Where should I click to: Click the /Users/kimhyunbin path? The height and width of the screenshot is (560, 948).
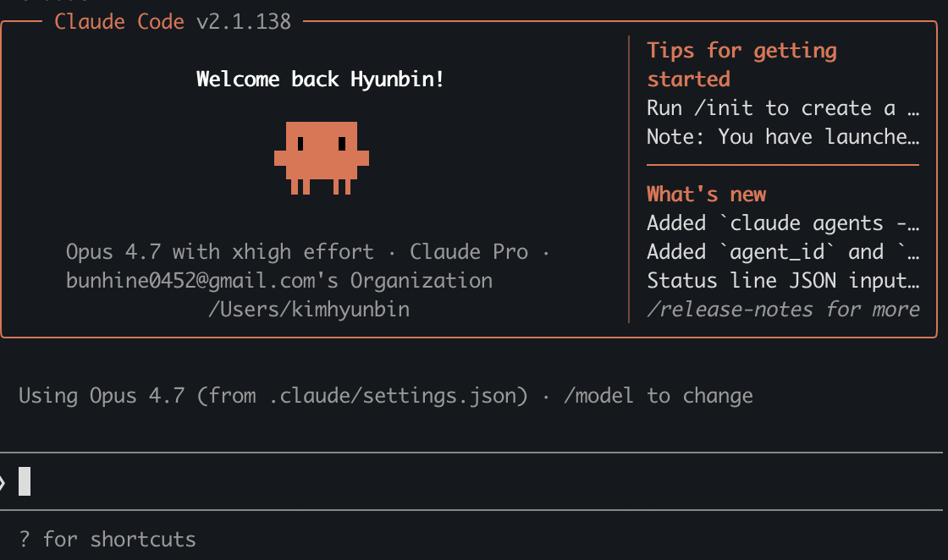coord(309,310)
